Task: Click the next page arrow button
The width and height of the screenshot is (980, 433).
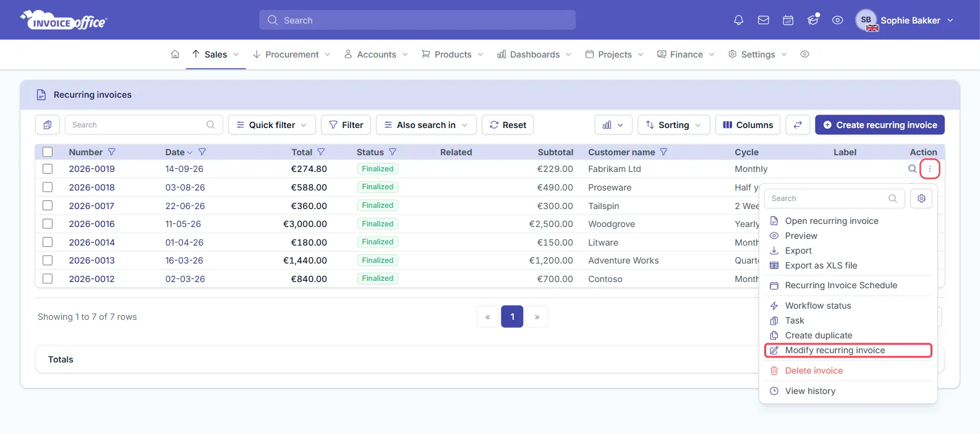Action: click(537, 317)
